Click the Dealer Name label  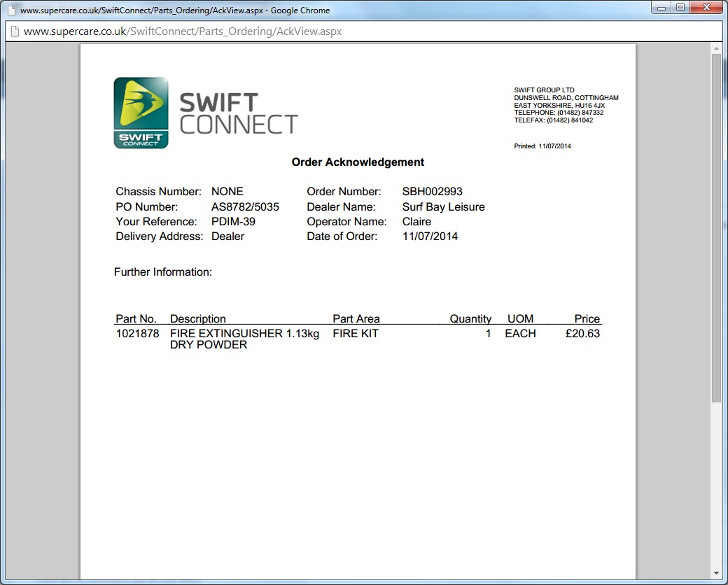(x=342, y=206)
